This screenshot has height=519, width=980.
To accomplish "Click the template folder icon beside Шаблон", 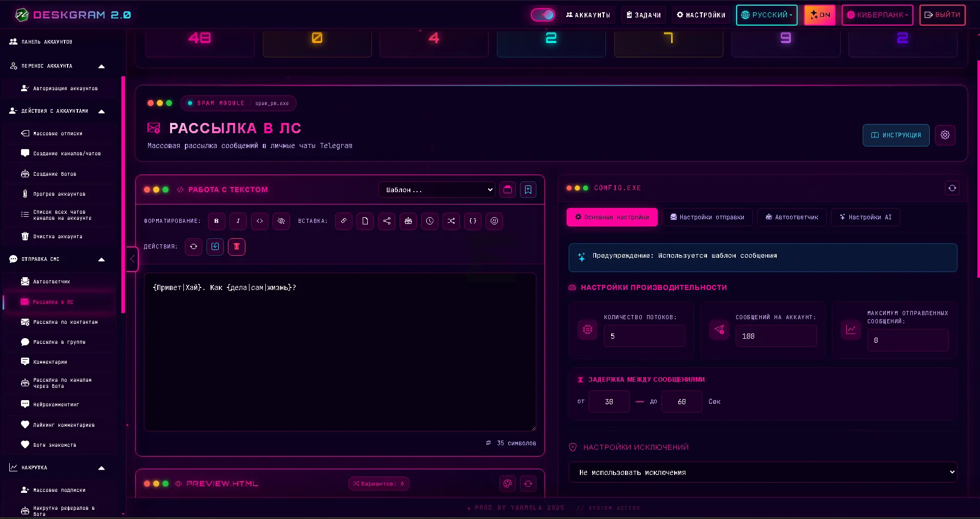I will click(x=508, y=190).
